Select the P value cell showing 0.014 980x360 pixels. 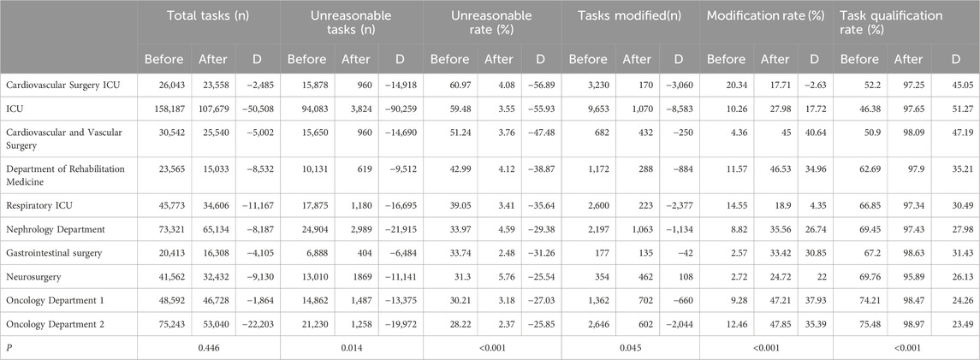[x=351, y=349]
